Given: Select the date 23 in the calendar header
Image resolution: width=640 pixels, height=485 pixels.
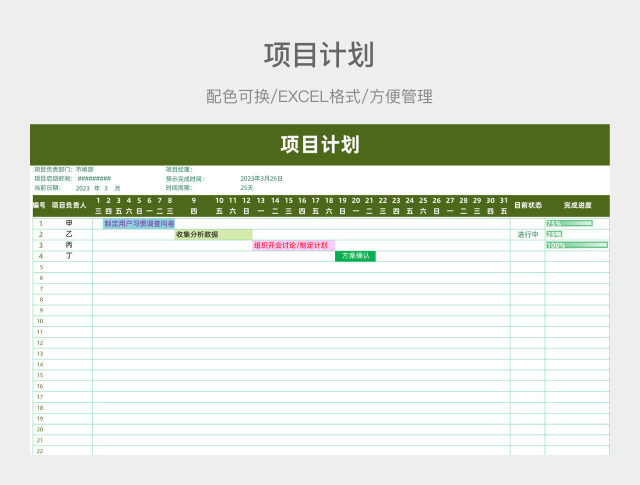Looking at the screenshot, I should (396, 200).
